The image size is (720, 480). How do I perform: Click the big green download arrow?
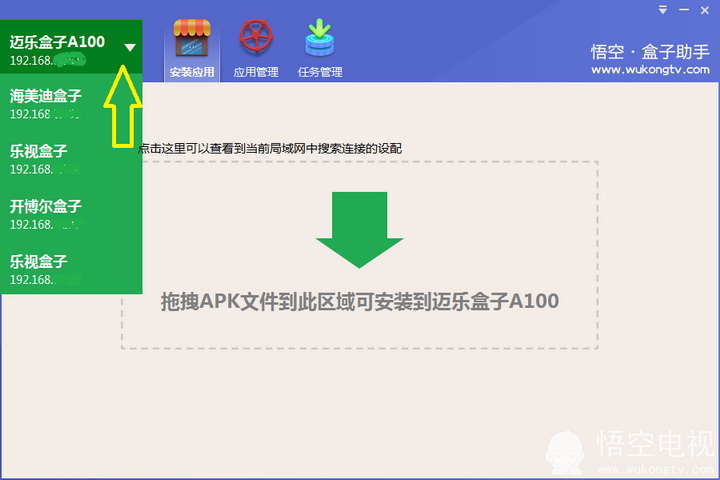click(x=360, y=230)
